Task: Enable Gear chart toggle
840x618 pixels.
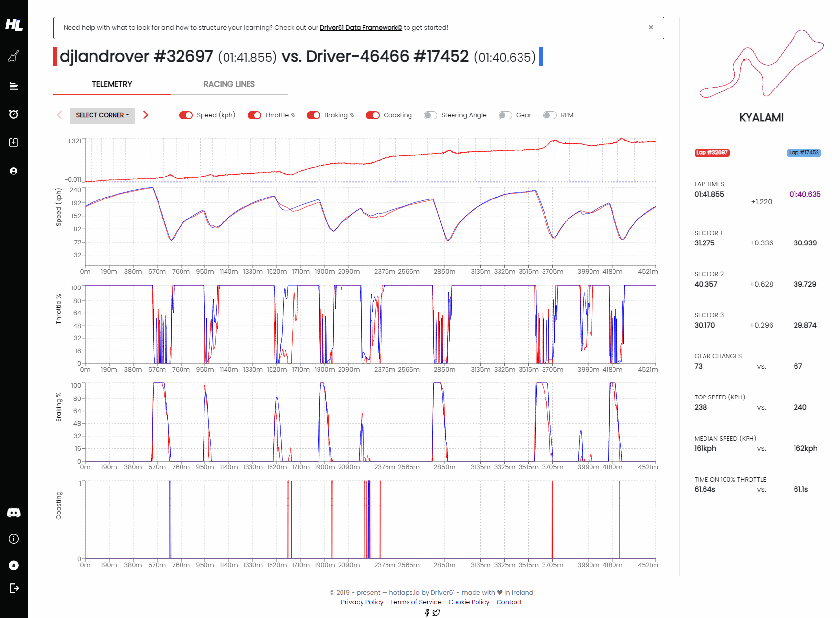Action: [505, 115]
